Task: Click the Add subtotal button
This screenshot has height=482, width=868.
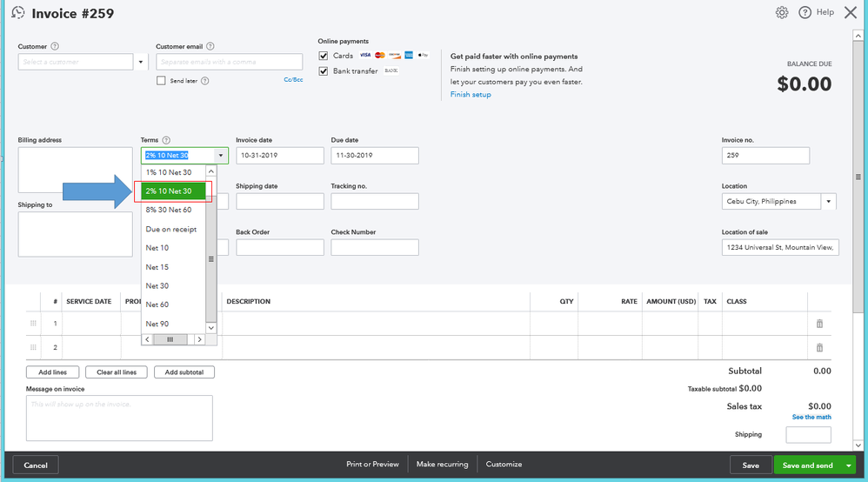Action: pos(184,372)
